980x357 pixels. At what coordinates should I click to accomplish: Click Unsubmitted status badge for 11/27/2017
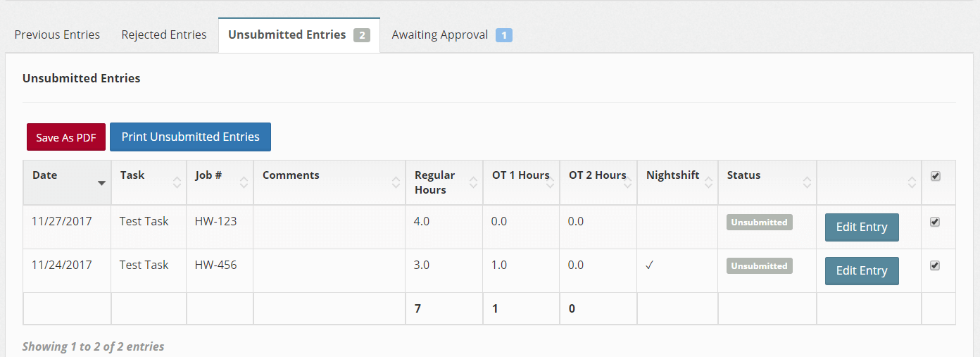click(759, 223)
